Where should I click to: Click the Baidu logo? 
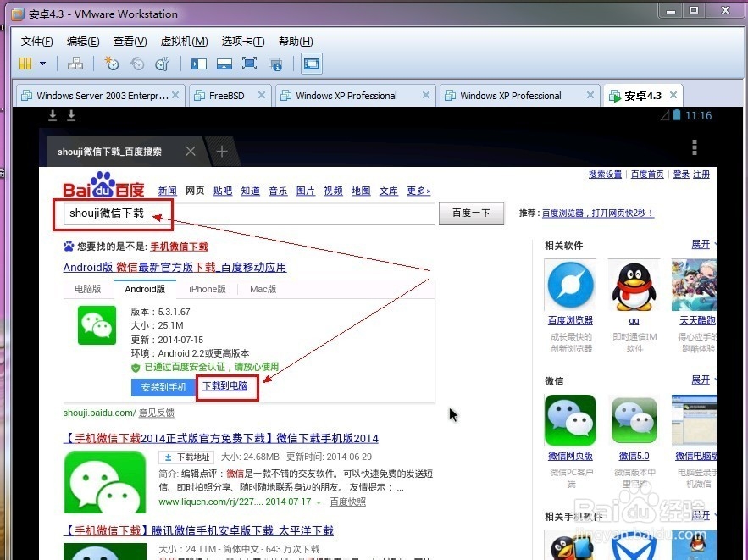point(103,186)
